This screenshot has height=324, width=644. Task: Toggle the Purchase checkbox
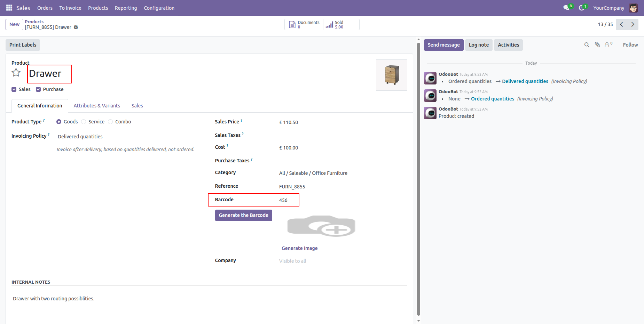tap(38, 89)
